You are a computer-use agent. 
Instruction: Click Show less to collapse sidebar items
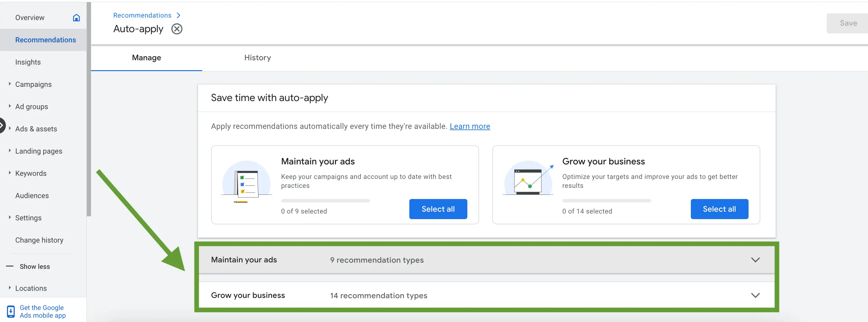(35, 266)
